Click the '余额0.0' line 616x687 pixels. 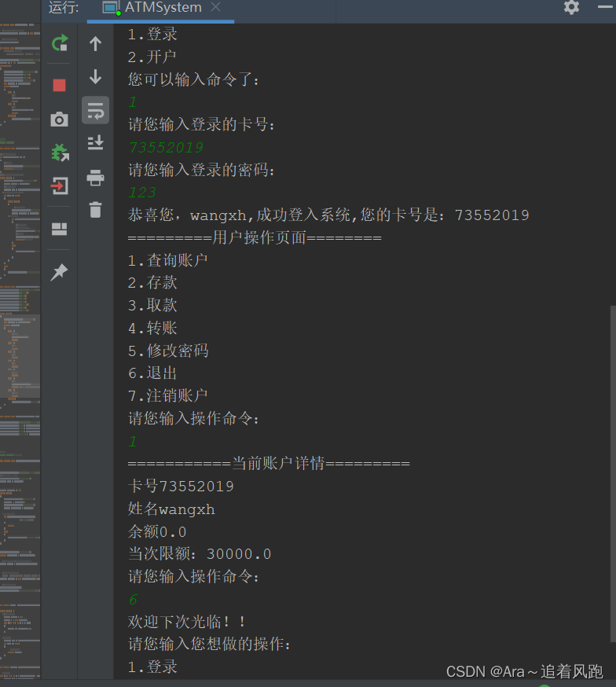click(157, 532)
